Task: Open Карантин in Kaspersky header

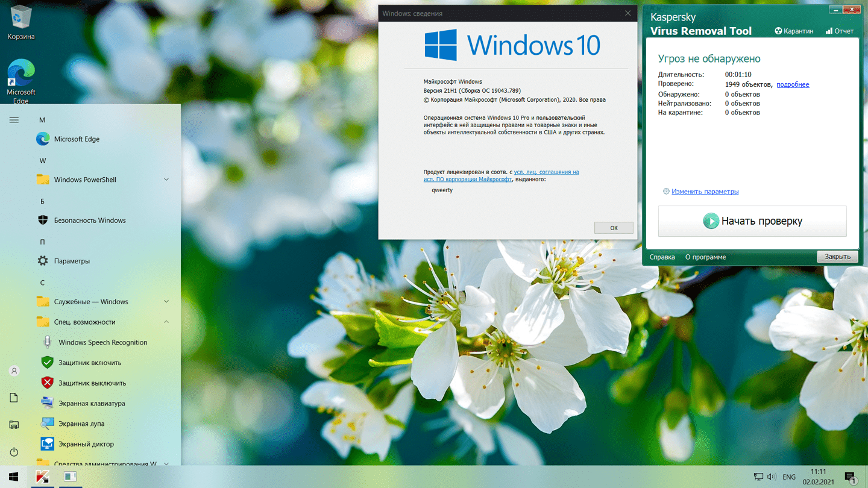Action: point(794,31)
